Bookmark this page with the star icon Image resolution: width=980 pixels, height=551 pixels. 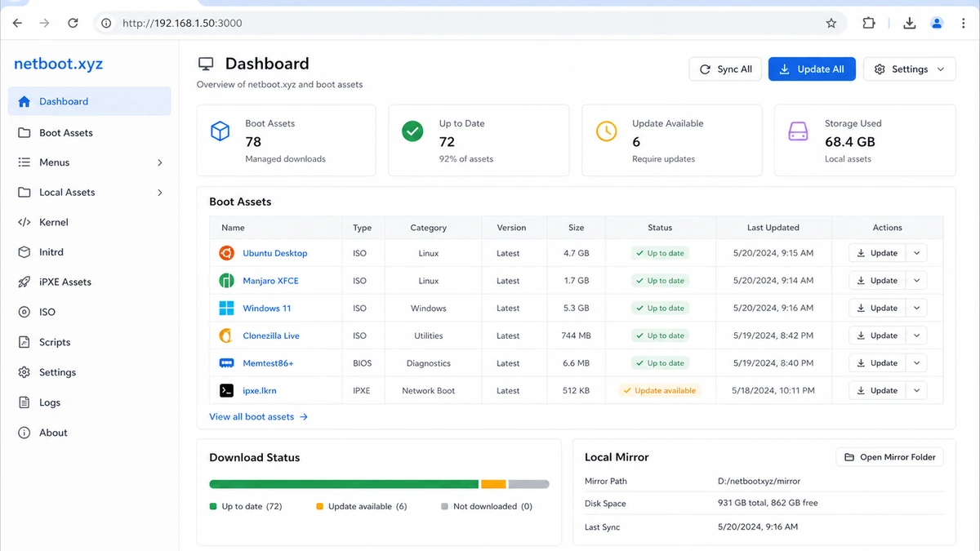pyautogui.click(x=831, y=23)
